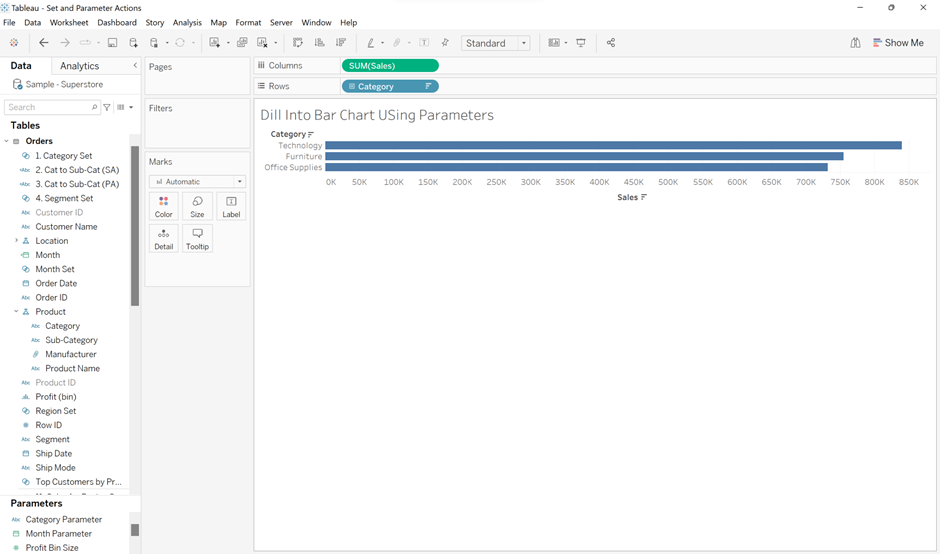940x554 pixels.
Task: Clear the sheet icon
Action: (x=262, y=43)
